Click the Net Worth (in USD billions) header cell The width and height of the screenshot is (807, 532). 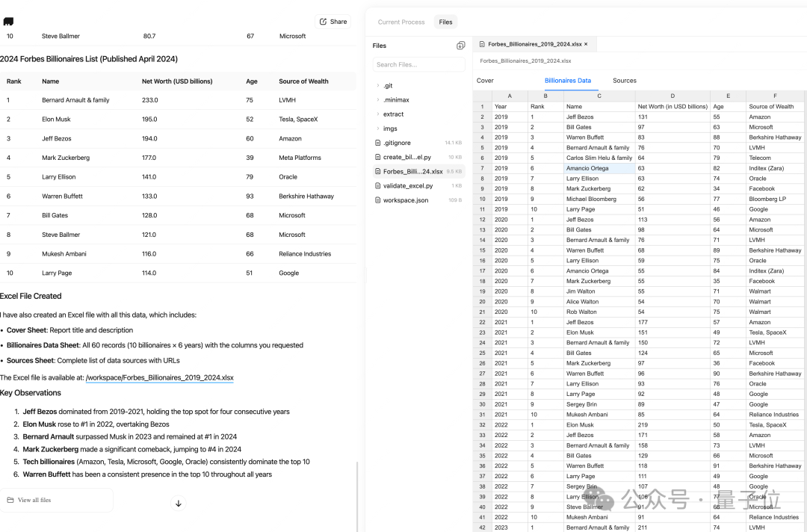tap(672, 107)
